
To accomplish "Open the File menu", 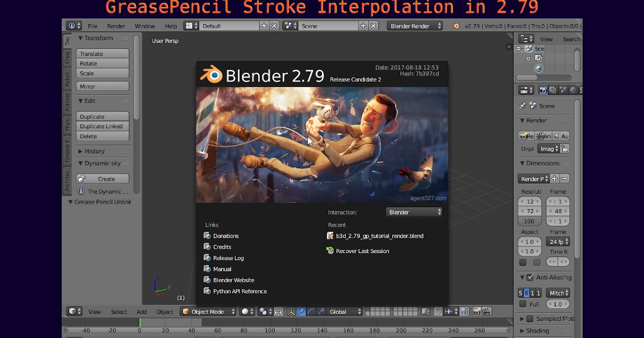I will coord(93,26).
